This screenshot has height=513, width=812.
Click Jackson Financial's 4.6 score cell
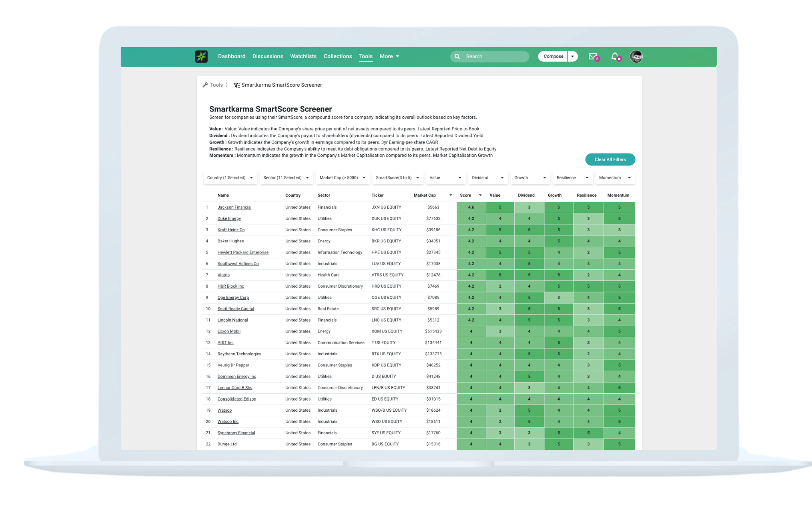point(471,207)
